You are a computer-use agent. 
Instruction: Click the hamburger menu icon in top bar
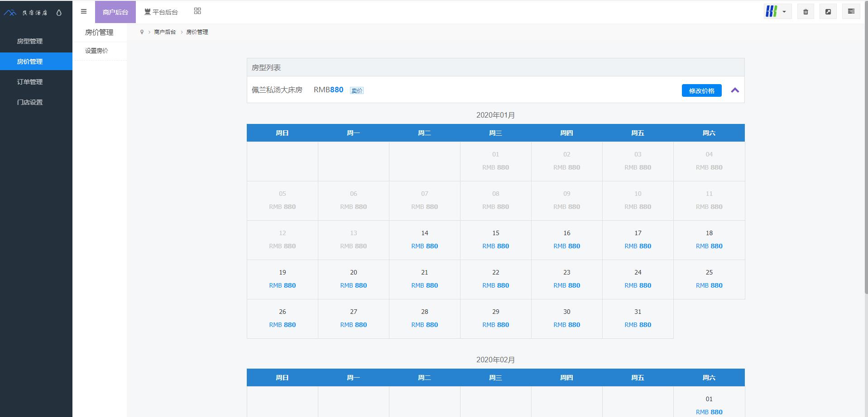(84, 12)
